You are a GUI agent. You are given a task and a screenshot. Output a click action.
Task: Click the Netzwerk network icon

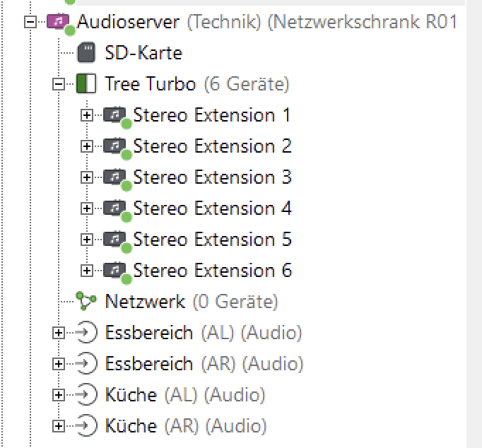[86, 302]
